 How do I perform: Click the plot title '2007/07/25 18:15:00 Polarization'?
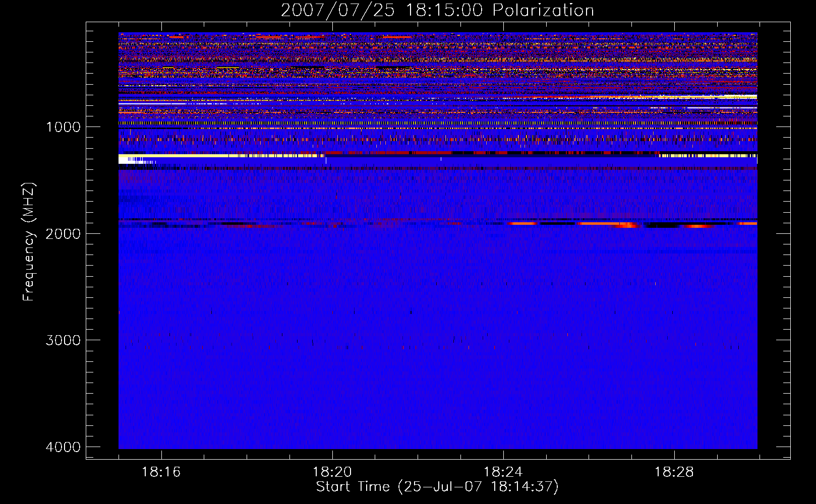[x=437, y=11]
